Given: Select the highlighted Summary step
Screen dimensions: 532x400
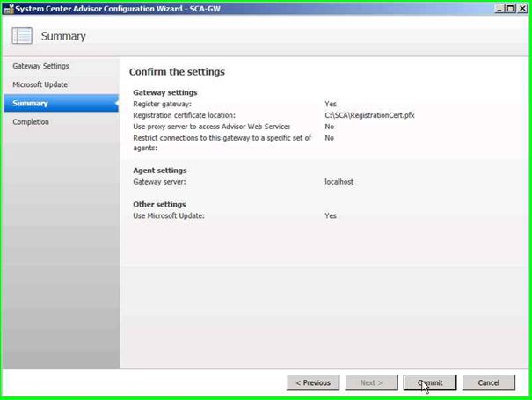Looking at the screenshot, I should [x=31, y=103].
